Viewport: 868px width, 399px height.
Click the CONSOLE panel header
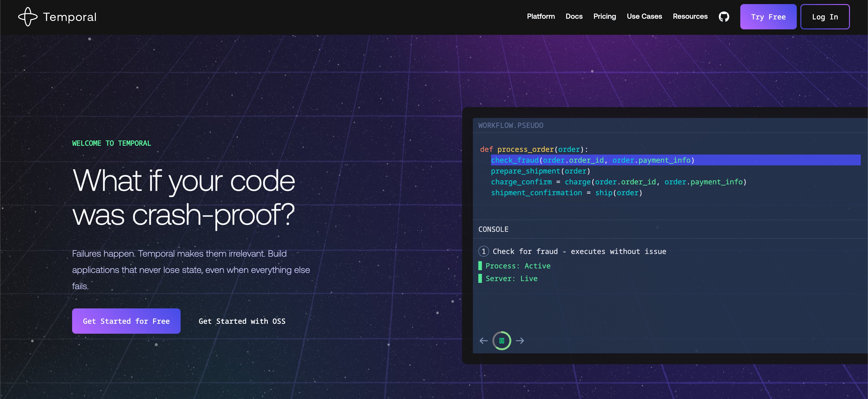click(493, 229)
